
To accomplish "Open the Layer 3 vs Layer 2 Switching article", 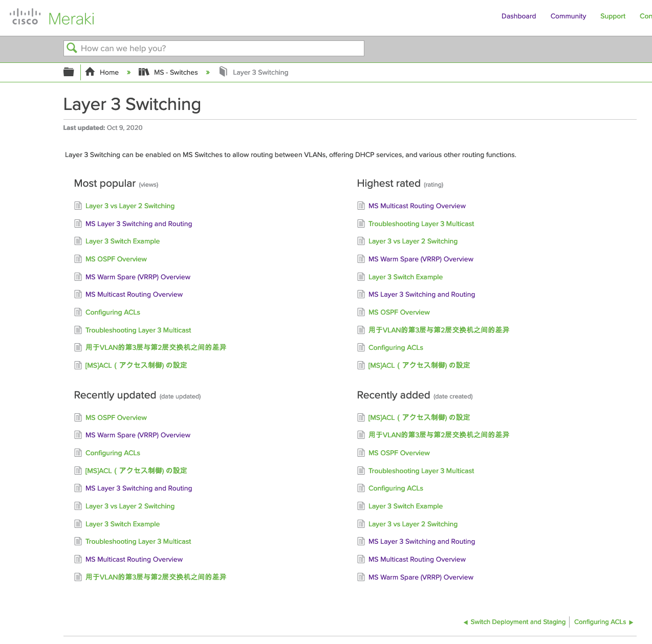I will (x=130, y=206).
